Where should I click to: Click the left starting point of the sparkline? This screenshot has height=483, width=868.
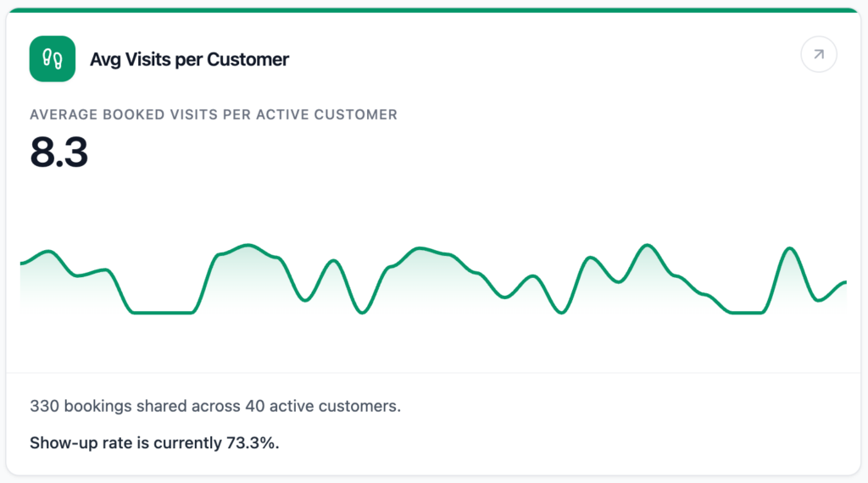coord(21,264)
